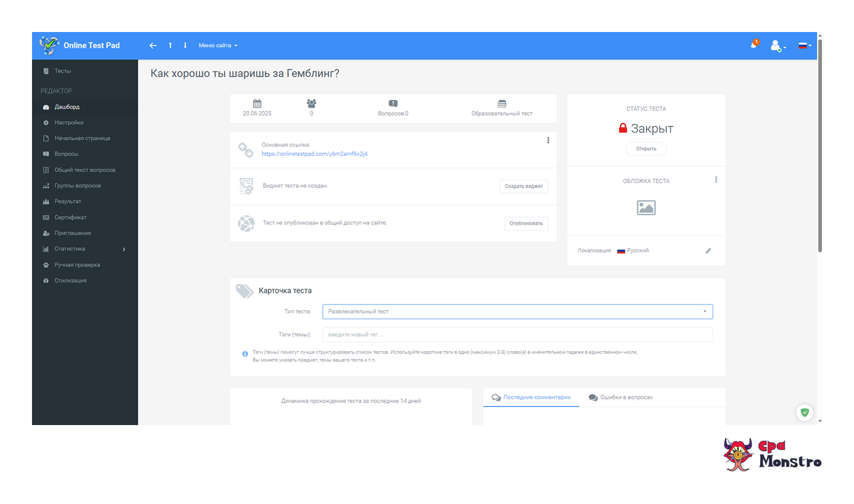Viewport: 854px width, 504px height.
Task: Click the up arrow navigation icon
Action: [170, 45]
